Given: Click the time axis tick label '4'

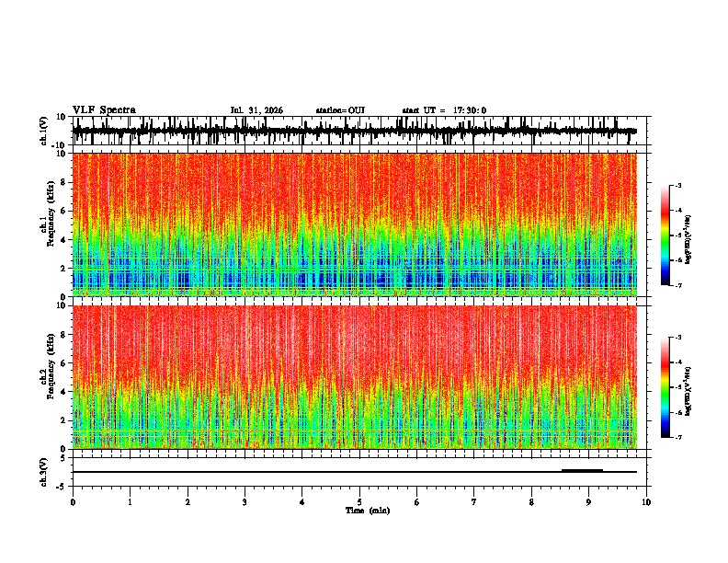Looking at the screenshot, I should (x=302, y=502).
